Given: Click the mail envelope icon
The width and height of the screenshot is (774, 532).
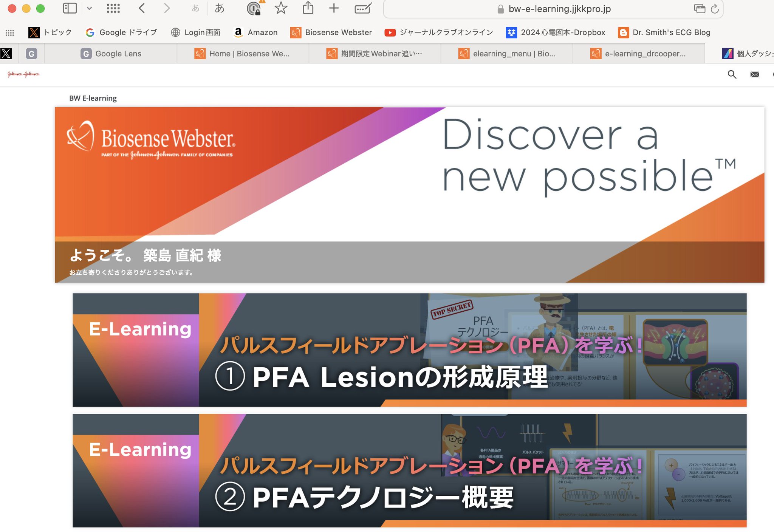Looking at the screenshot, I should pyautogui.click(x=755, y=74).
